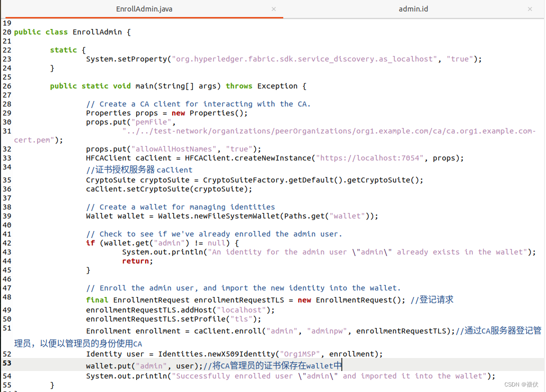Click line number 53 in the gutter
This screenshot has width=546, height=392.
pos(7,363)
